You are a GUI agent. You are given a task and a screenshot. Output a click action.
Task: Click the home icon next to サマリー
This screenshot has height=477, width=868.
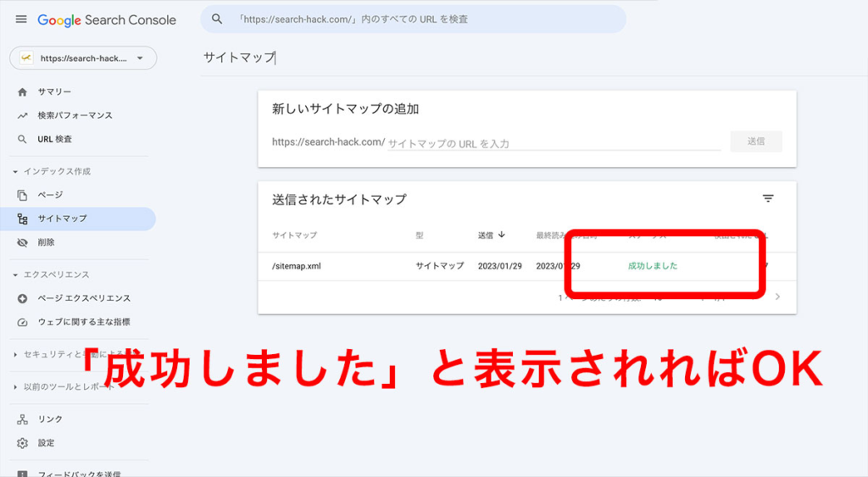point(22,92)
